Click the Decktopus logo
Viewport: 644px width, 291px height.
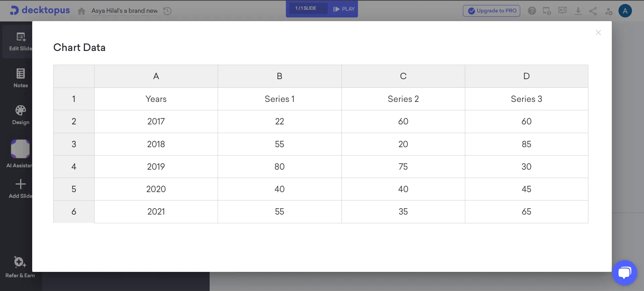tap(40, 10)
